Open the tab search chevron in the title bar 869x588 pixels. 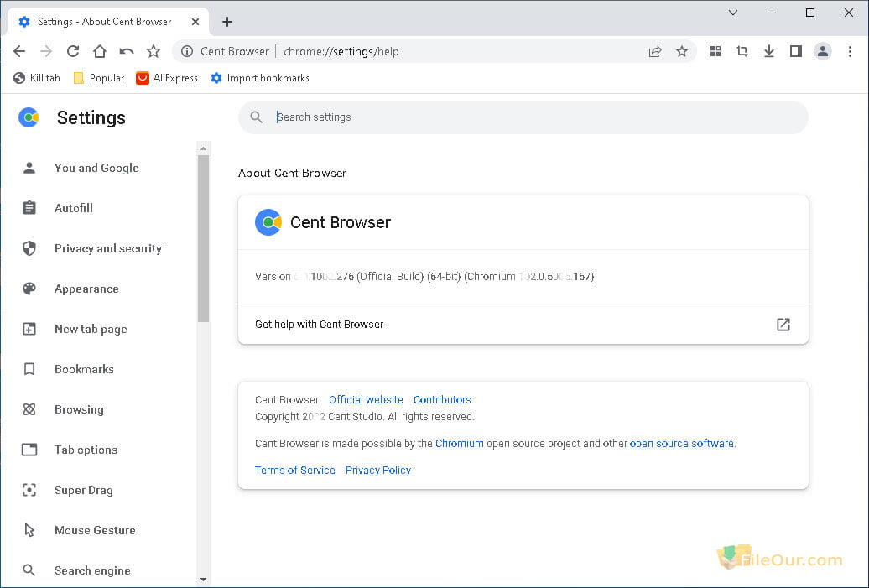732,13
